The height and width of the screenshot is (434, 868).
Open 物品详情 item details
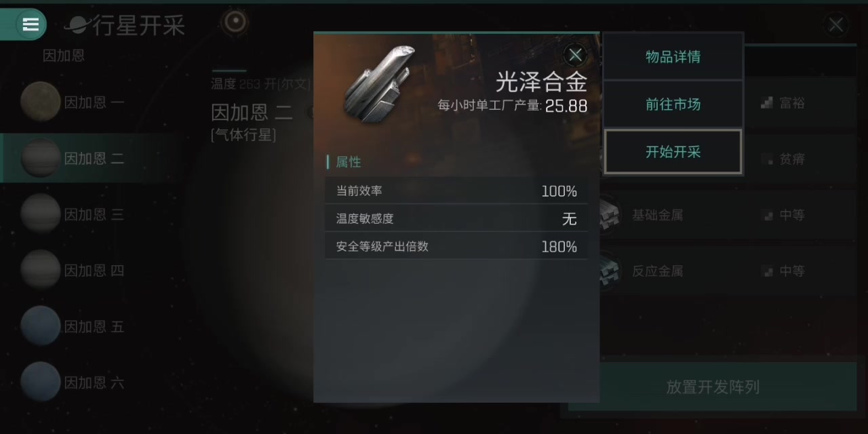tap(673, 57)
